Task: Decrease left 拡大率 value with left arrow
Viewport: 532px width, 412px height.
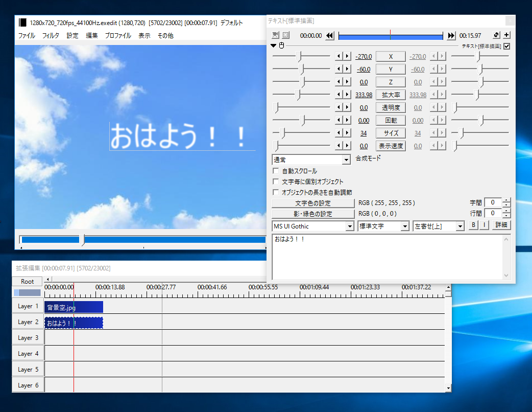Action: [338, 95]
